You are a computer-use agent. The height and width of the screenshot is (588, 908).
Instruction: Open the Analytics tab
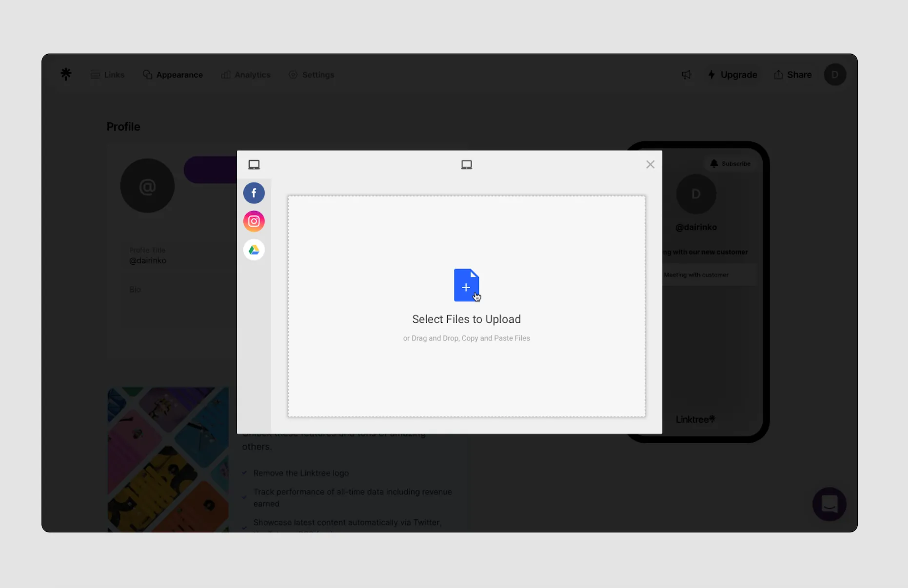[x=246, y=75]
